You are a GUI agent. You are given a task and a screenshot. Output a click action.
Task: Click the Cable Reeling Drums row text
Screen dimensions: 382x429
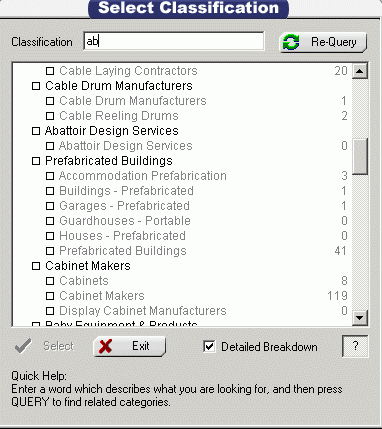119,116
